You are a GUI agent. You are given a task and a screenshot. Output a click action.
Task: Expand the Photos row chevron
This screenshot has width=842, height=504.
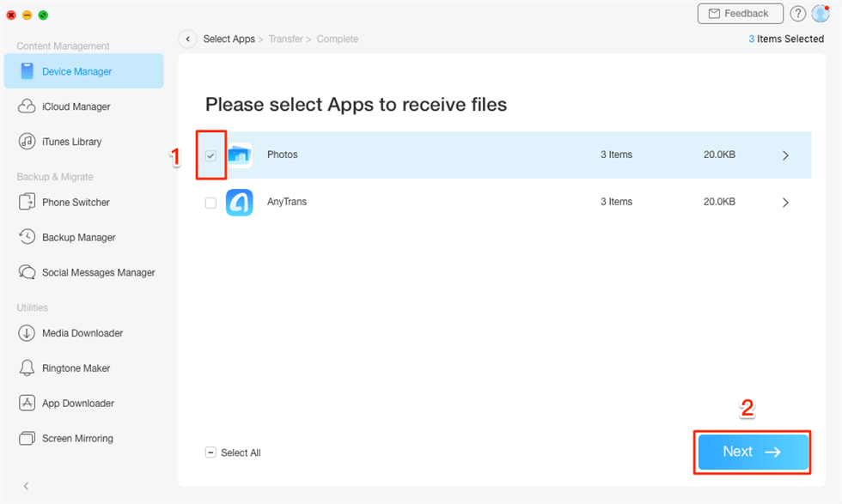click(785, 155)
